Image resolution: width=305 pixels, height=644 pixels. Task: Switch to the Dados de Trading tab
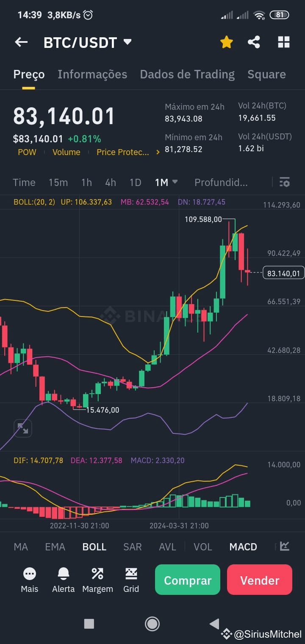click(x=187, y=75)
